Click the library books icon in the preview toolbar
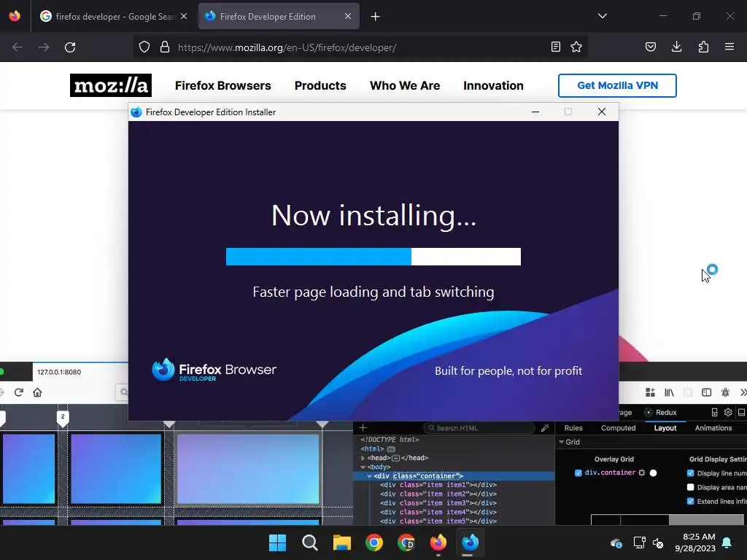This screenshot has height=560, width=747. click(670, 392)
